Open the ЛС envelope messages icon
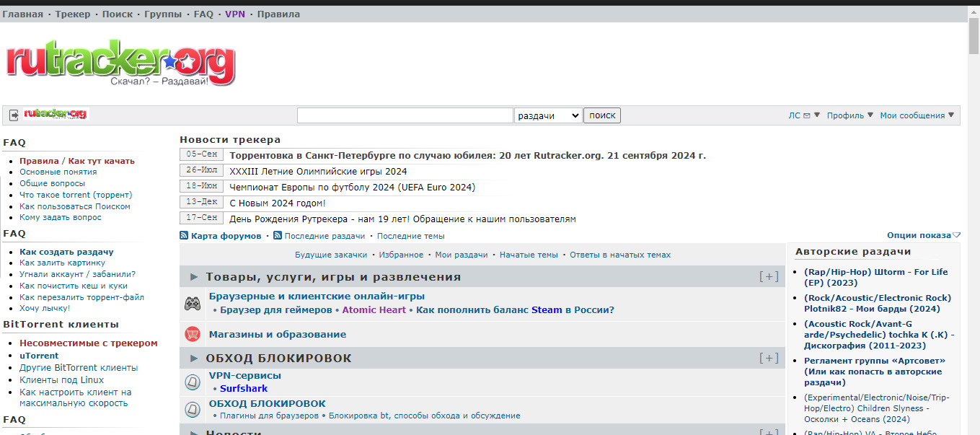 (807, 115)
